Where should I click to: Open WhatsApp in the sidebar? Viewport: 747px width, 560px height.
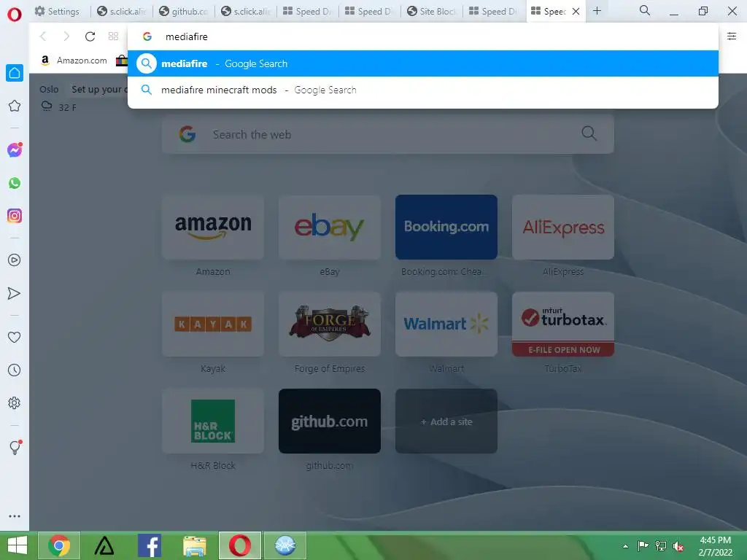(15, 183)
